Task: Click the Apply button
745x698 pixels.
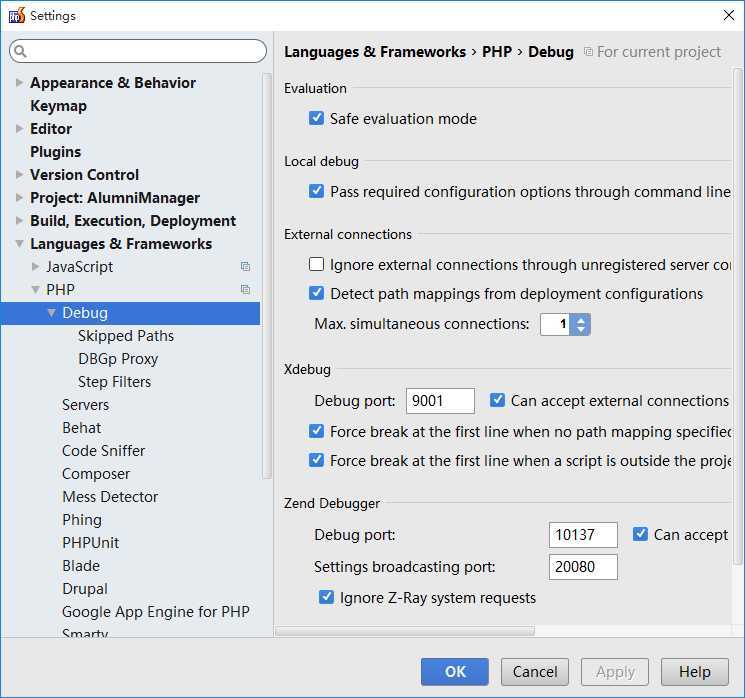Action: tap(615, 671)
